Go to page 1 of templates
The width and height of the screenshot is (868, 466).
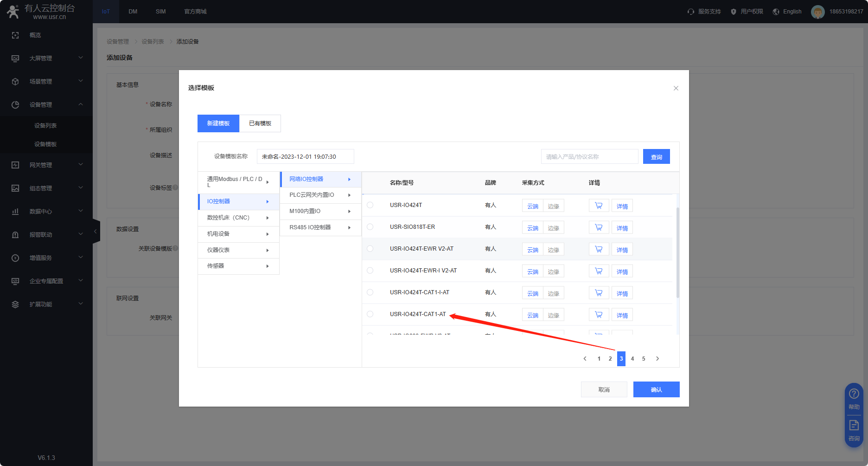click(599, 359)
